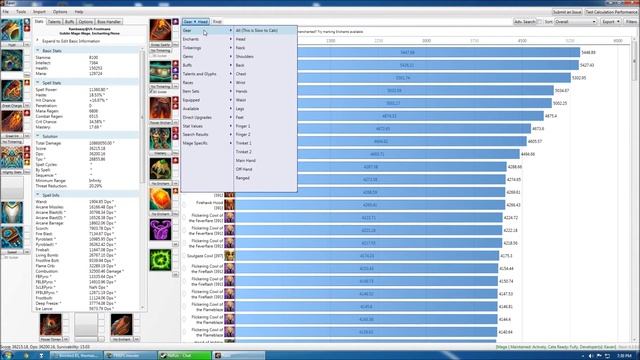Expand the Mage Specific submenu
Viewport: 640px width, 360px height.
(x=207, y=143)
